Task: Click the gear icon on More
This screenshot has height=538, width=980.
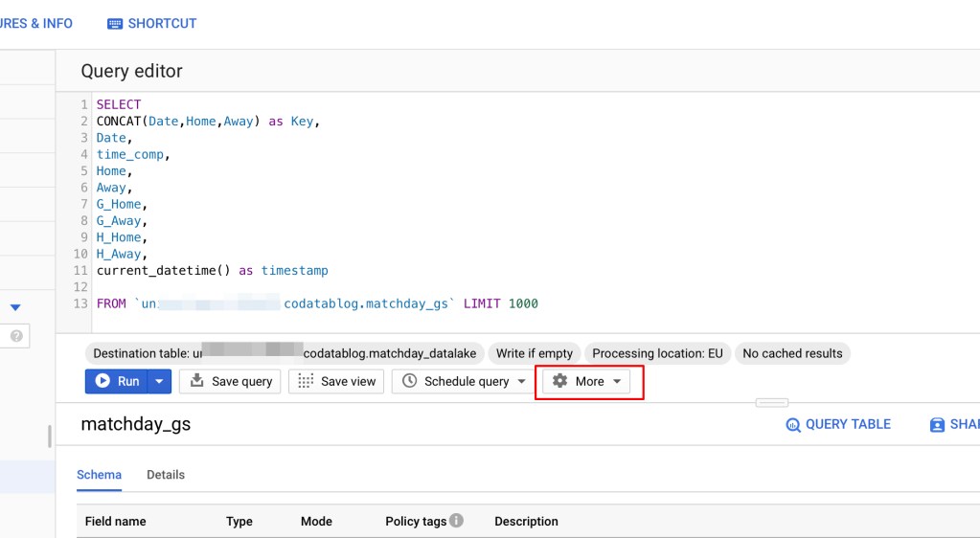Action: [560, 381]
